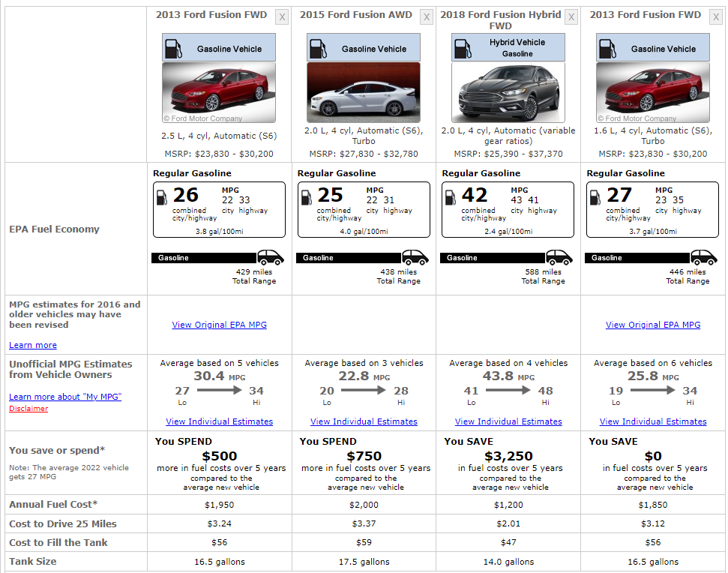Click the MSRP $25,390 - $37,370 text
This screenshot has height=573, width=728.
point(508,154)
